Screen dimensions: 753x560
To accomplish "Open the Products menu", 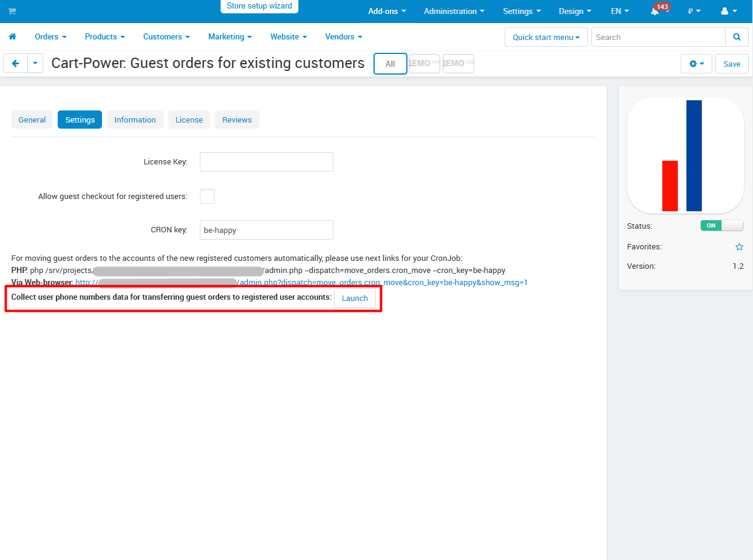I will [104, 36].
